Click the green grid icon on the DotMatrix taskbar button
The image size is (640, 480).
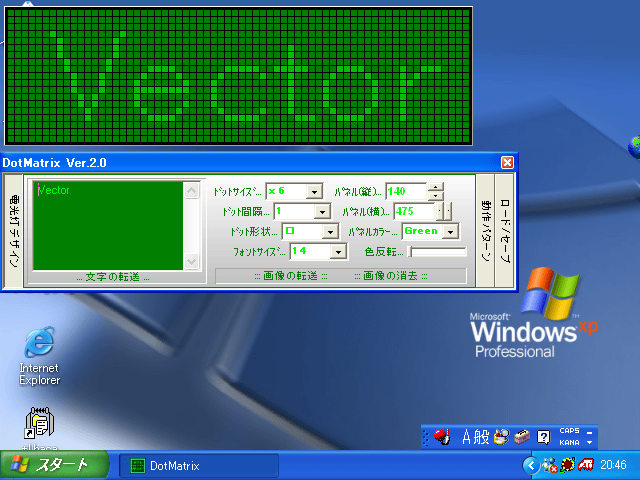pos(138,466)
